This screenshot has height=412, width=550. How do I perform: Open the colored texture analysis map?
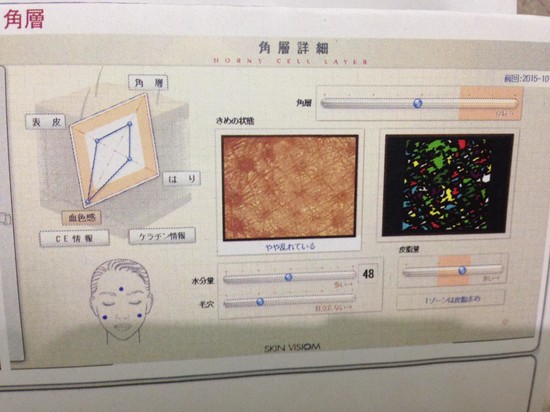[448, 185]
